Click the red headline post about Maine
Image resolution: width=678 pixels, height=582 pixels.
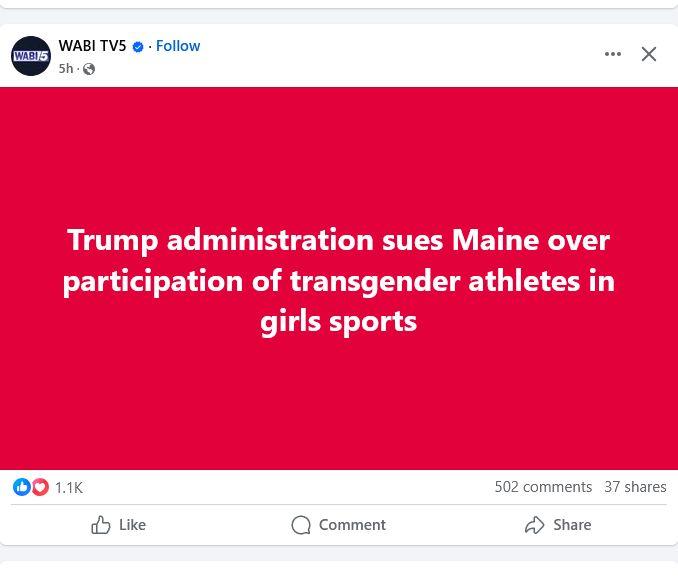[x=339, y=279]
